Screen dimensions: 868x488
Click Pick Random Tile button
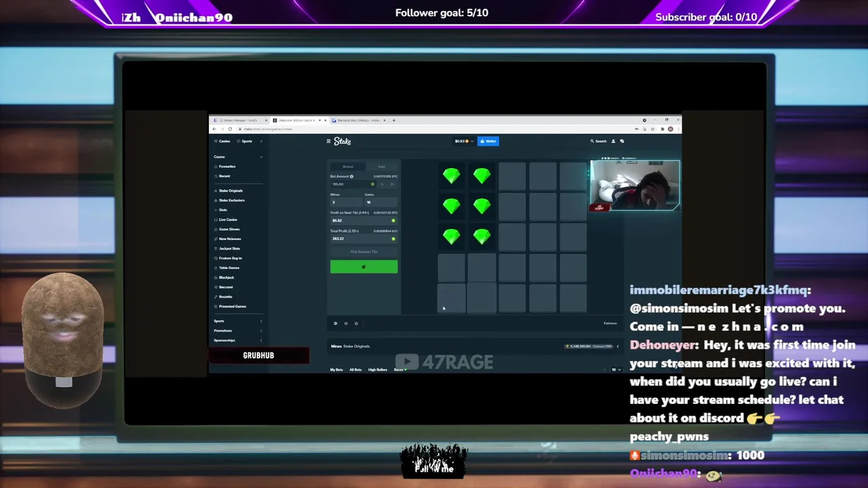tap(363, 251)
